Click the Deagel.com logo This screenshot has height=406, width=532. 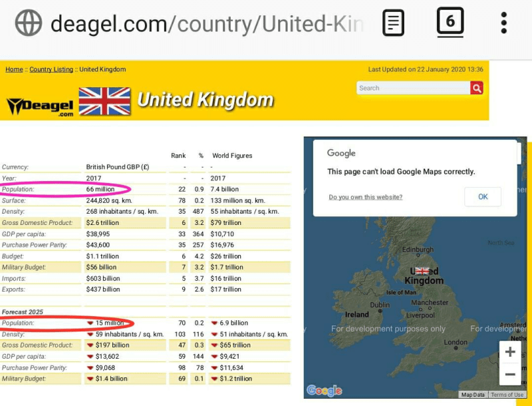pos(40,106)
